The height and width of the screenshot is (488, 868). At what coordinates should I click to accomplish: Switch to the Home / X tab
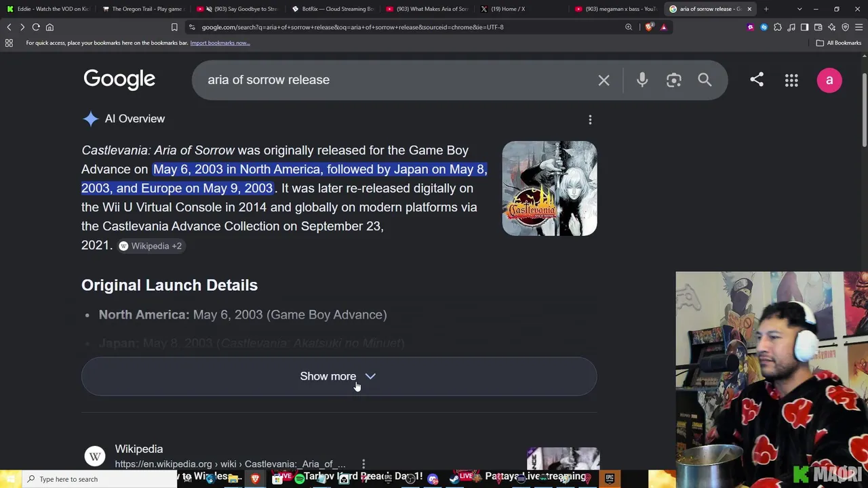[521, 9]
